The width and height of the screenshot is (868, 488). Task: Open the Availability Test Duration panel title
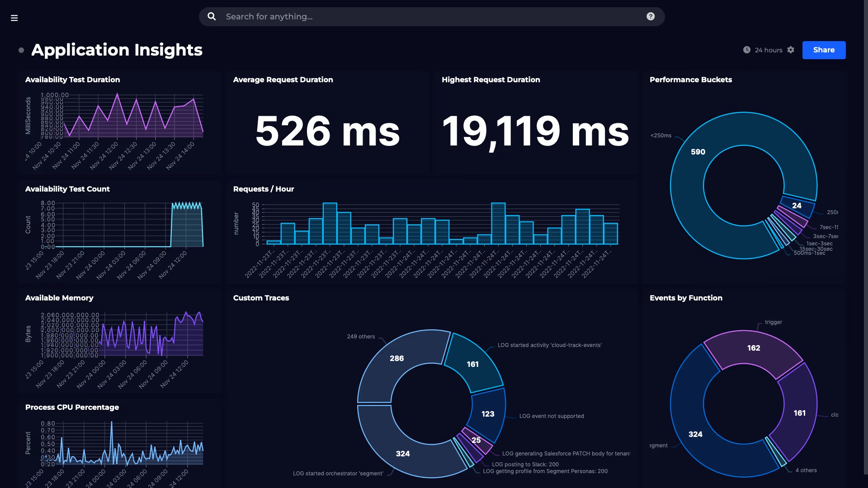tap(73, 80)
